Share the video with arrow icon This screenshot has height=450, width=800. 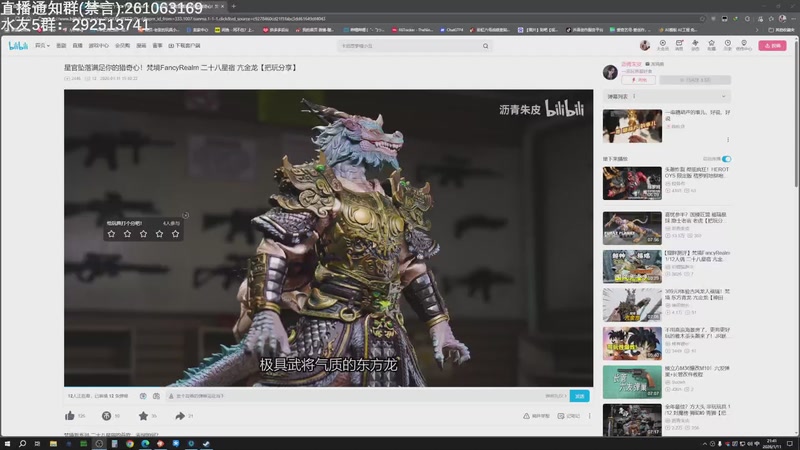click(180, 416)
